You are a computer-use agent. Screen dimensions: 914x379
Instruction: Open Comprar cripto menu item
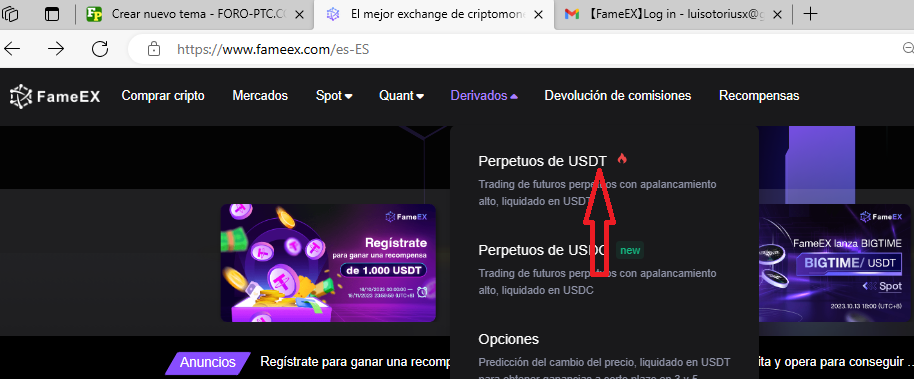click(x=163, y=96)
